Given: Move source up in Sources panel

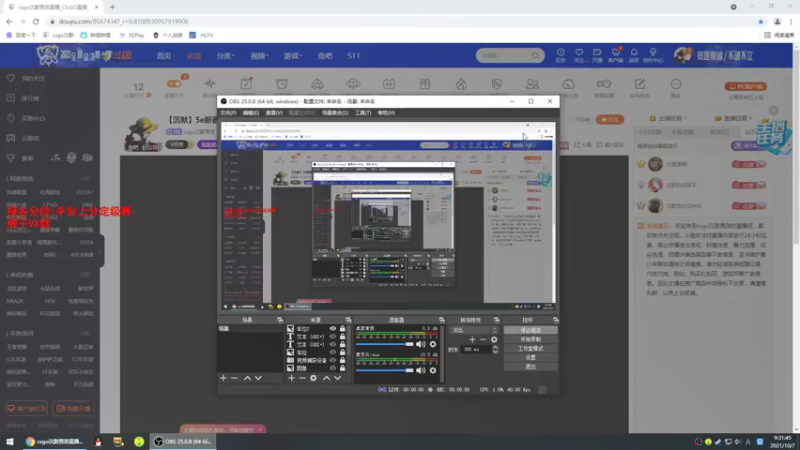Looking at the screenshot, I should (327, 378).
